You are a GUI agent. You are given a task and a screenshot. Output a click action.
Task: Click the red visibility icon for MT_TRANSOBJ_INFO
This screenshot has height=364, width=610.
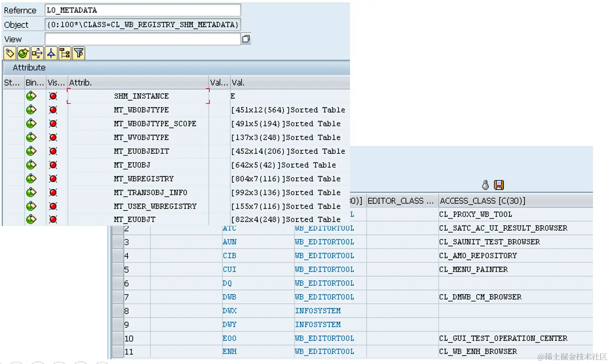pos(53,192)
